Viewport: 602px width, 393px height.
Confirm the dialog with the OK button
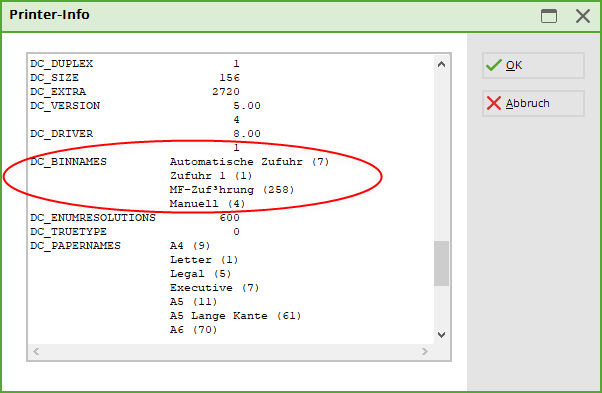click(x=533, y=66)
